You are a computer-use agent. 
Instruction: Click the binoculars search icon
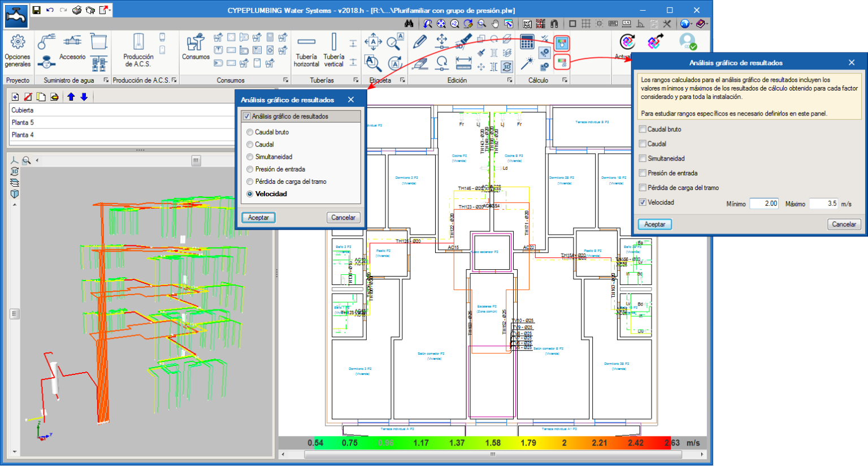point(409,24)
